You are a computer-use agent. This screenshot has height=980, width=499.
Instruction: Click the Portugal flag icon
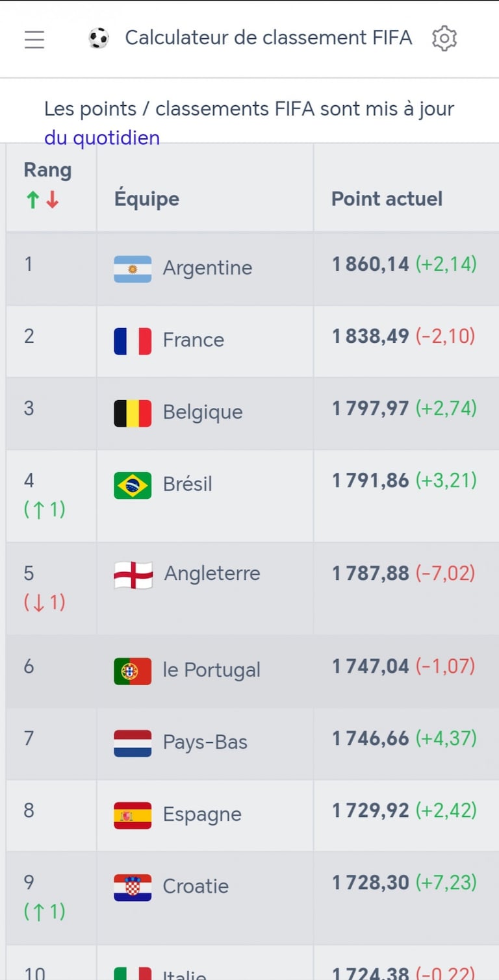tap(133, 671)
